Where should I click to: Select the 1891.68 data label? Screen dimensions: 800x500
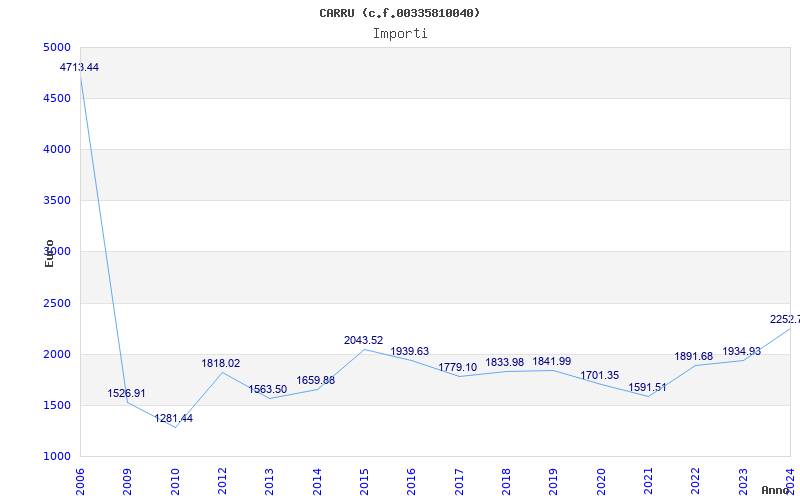[694, 356]
